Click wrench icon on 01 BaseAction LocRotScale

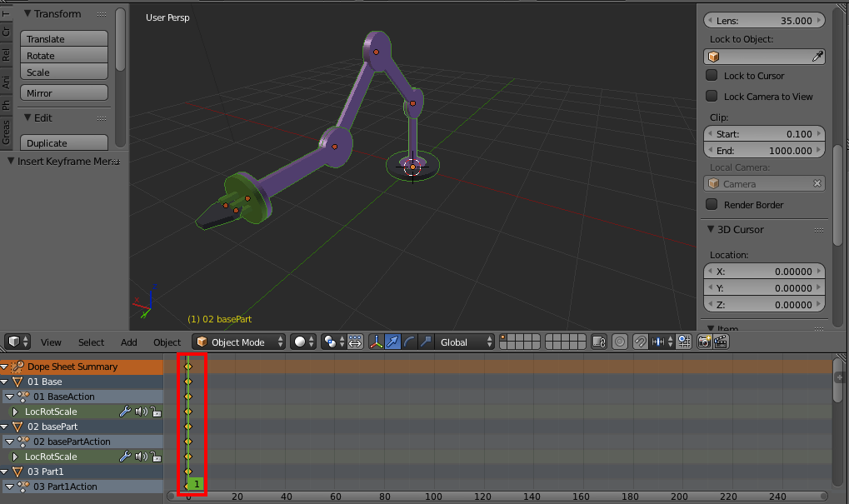[125, 412]
